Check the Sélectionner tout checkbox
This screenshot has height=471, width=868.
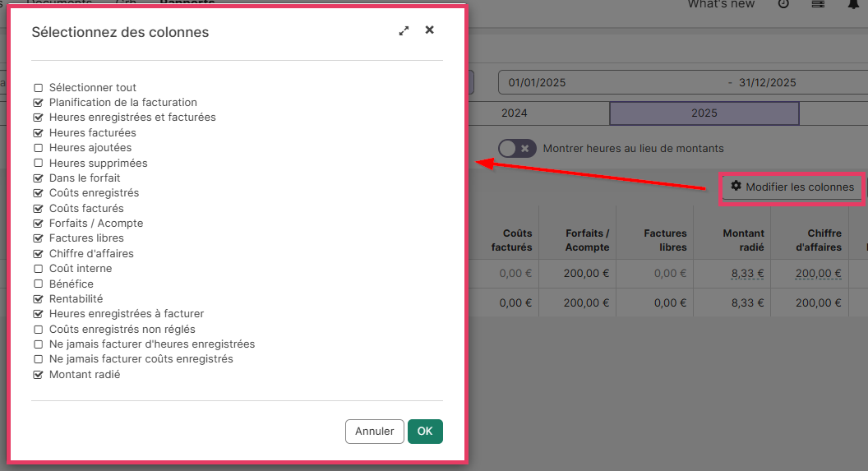38,88
